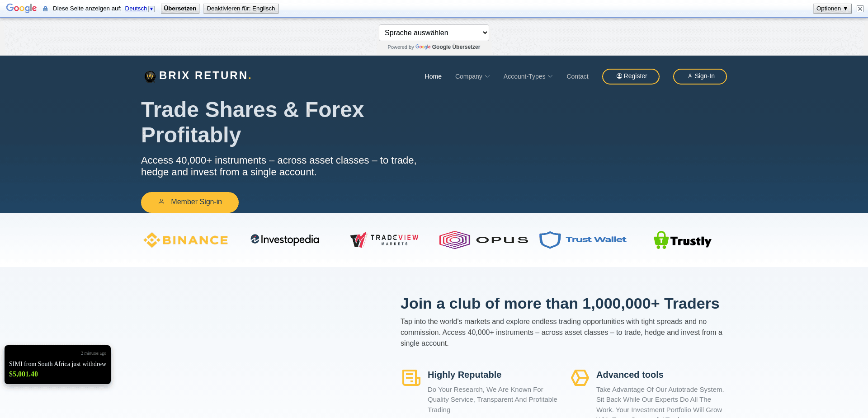Click the Investopedia logo
Screen dimensions: 868x418
[x=284, y=240]
